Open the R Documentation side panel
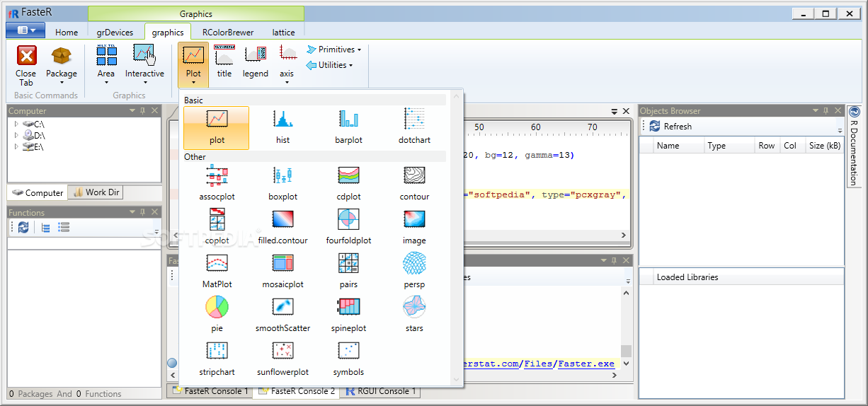Image resolution: width=868 pixels, height=406 pixels. coord(854,146)
